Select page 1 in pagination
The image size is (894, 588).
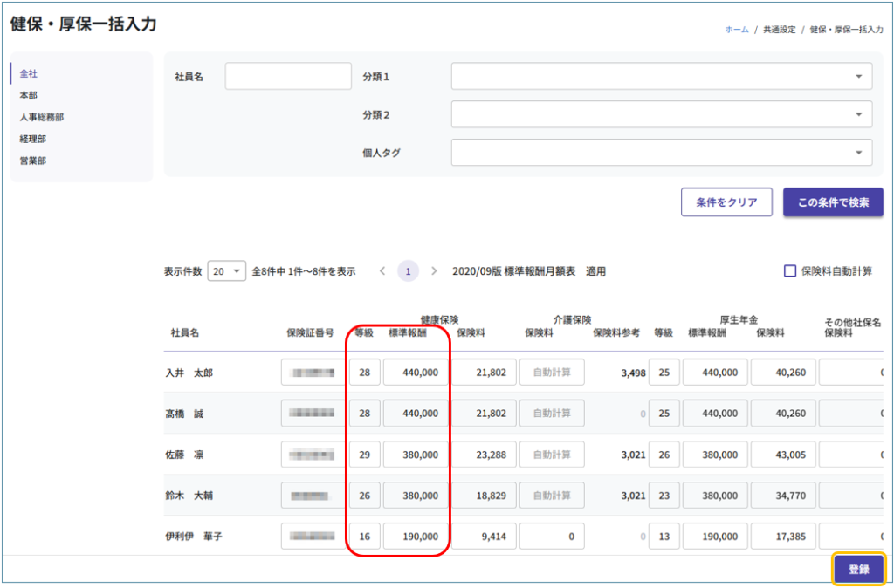coord(408,271)
